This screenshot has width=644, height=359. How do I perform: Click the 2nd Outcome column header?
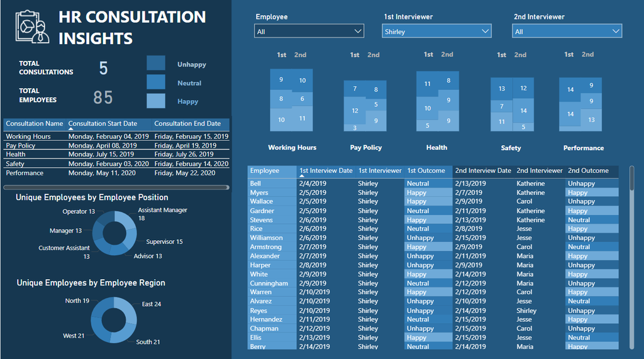coord(588,170)
